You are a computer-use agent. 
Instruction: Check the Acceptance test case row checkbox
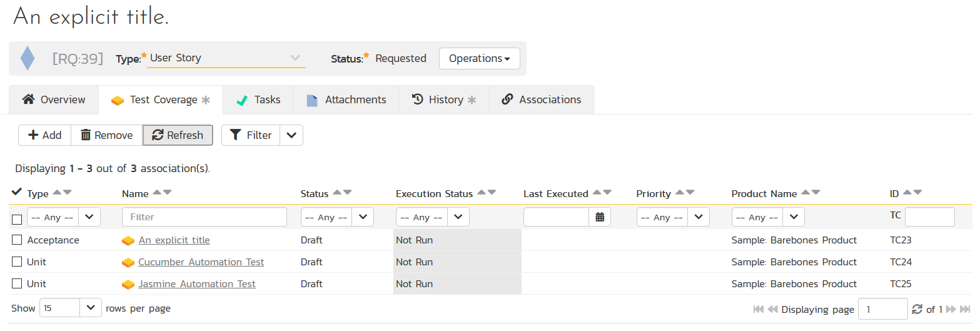[x=17, y=240]
